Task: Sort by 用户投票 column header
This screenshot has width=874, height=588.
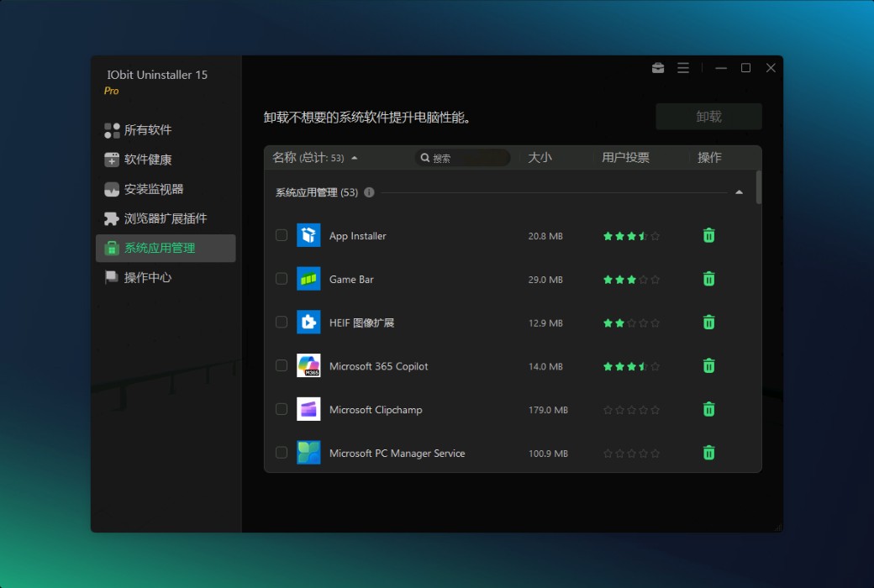Action: coord(625,158)
